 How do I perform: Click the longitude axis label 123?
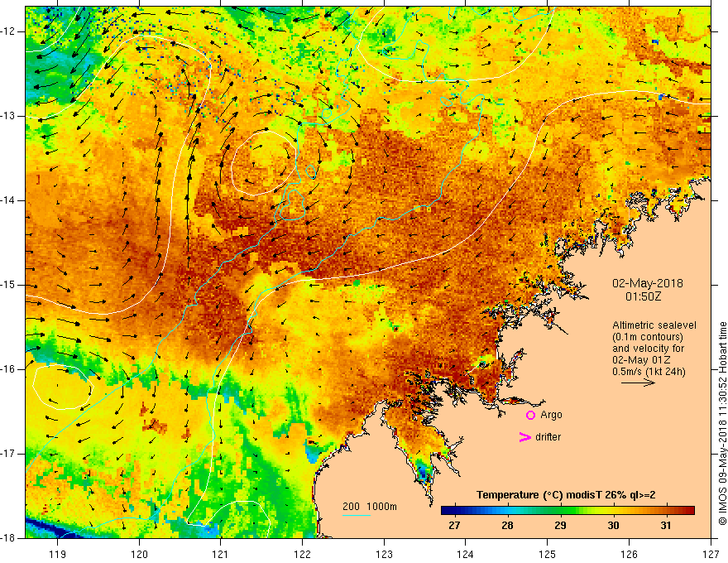pyautogui.click(x=384, y=554)
